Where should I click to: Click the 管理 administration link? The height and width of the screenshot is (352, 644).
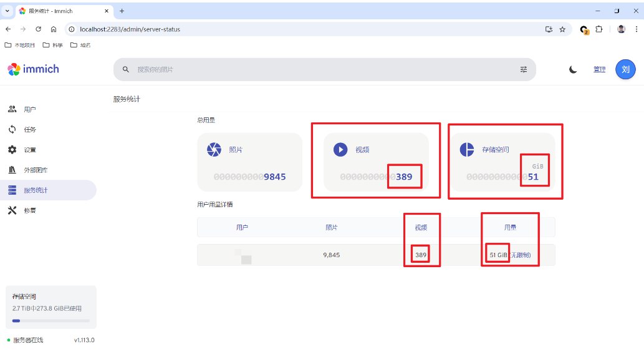point(599,69)
